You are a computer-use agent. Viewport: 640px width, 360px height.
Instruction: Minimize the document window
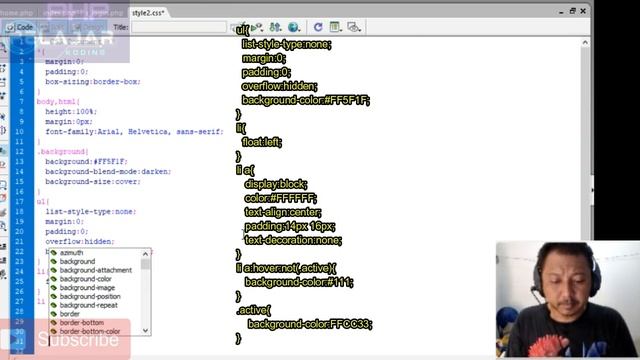pyautogui.click(x=561, y=12)
